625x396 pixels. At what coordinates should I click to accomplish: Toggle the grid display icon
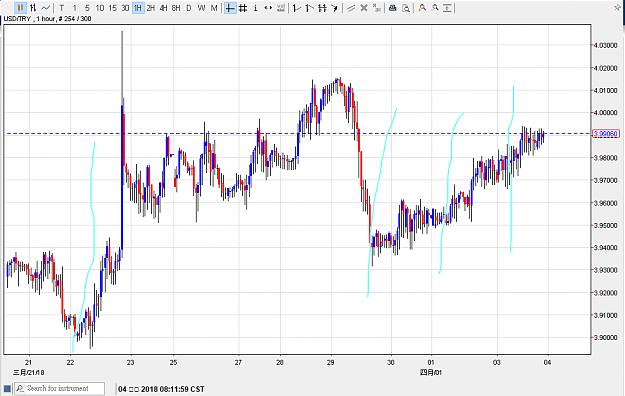coord(243,8)
